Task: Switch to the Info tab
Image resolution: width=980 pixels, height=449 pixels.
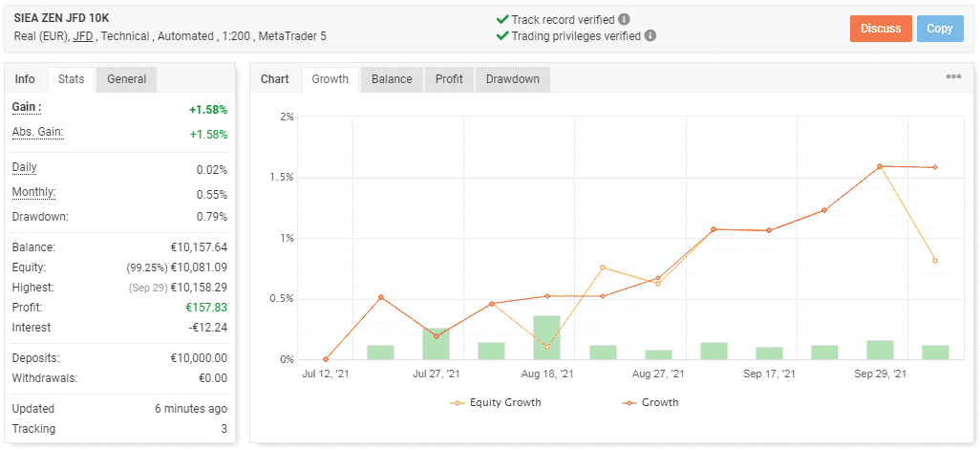Action: pos(25,79)
